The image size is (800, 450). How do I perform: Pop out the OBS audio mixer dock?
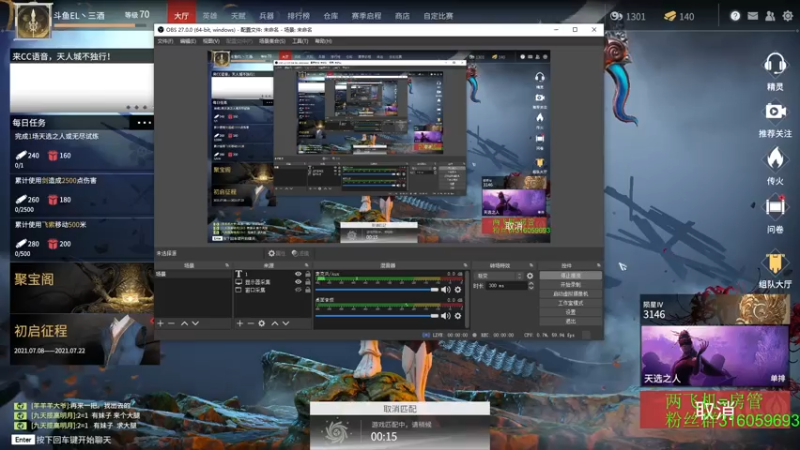point(465,266)
